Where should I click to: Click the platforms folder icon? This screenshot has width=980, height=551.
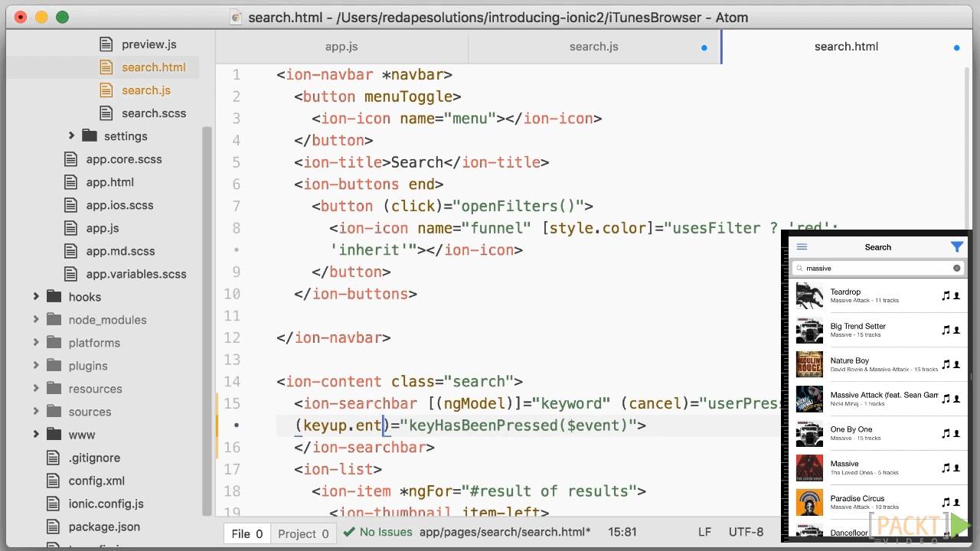click(54, 342)
